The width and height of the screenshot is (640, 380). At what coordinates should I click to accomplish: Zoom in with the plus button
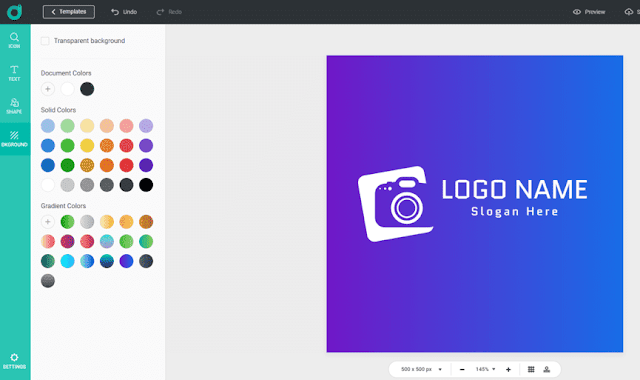click(508, 369)
